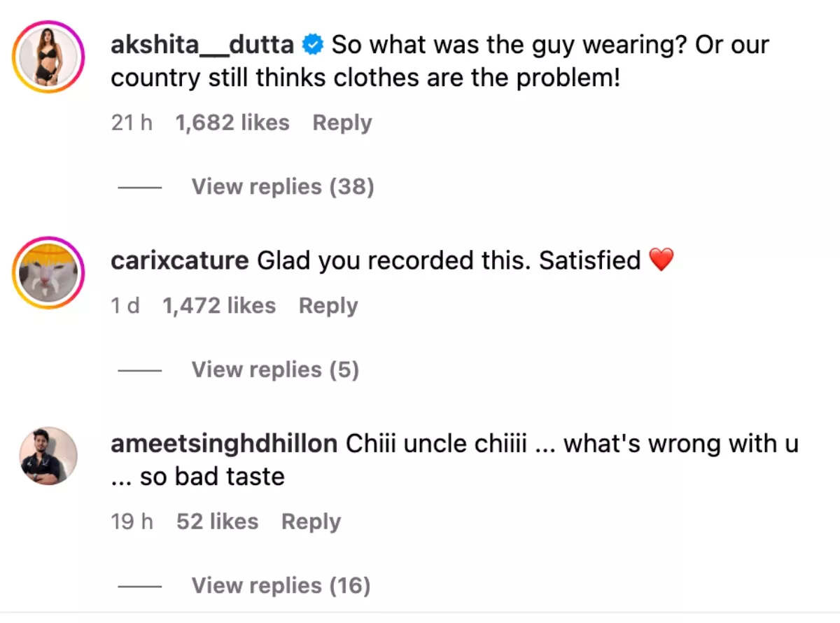Viewport: 840px width, 623px height.
Task: Open ameetsinghdhillon's profile picture
Action: click(x=48, y=455)
